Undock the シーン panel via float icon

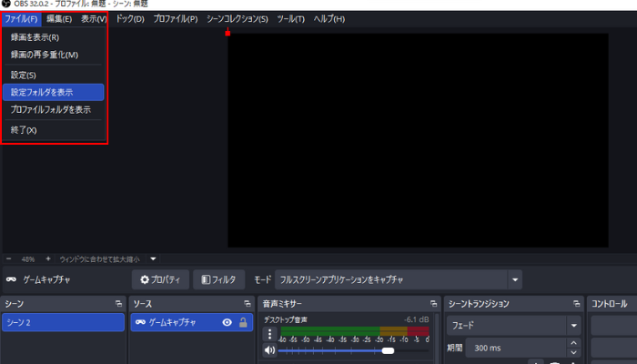coord(118,303)
